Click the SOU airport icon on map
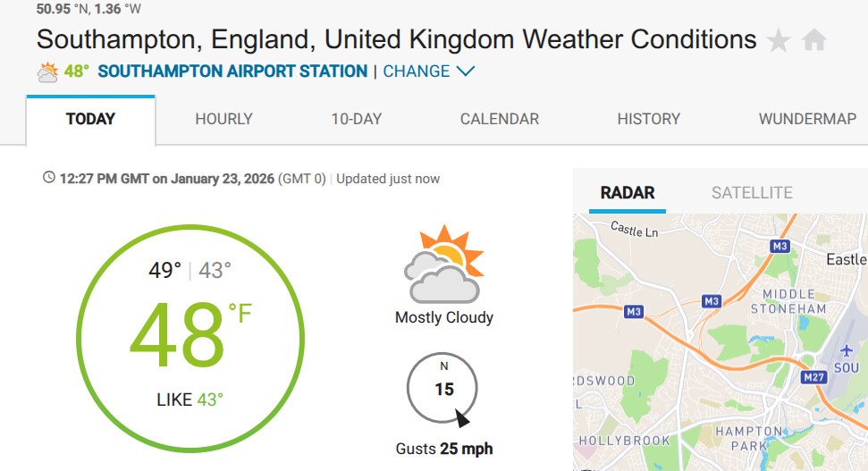Image resolution: width=868 pixels, height=471 pixels. tap(846, 351)
